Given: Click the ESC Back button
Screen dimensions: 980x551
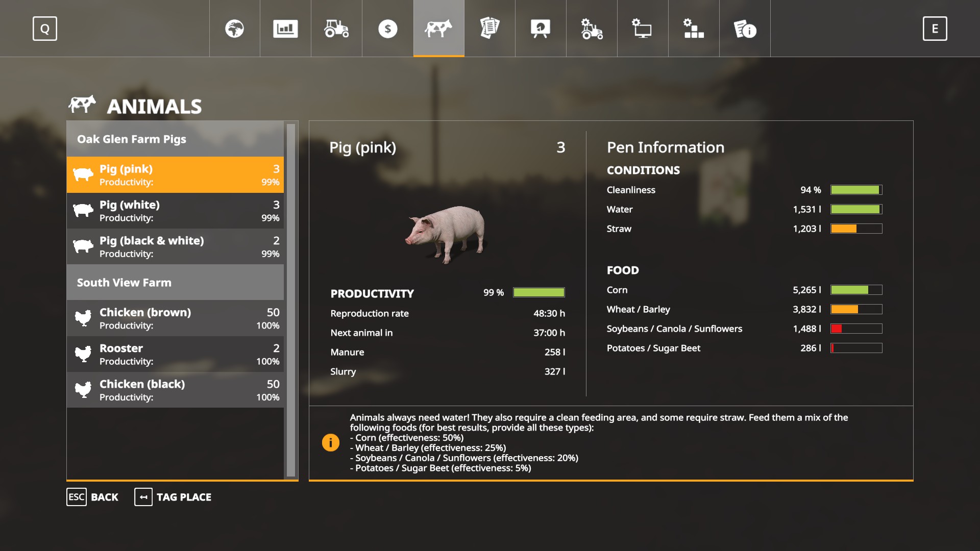Looking at the screenshot, I should pyautogui.click(x=92, y=497).
